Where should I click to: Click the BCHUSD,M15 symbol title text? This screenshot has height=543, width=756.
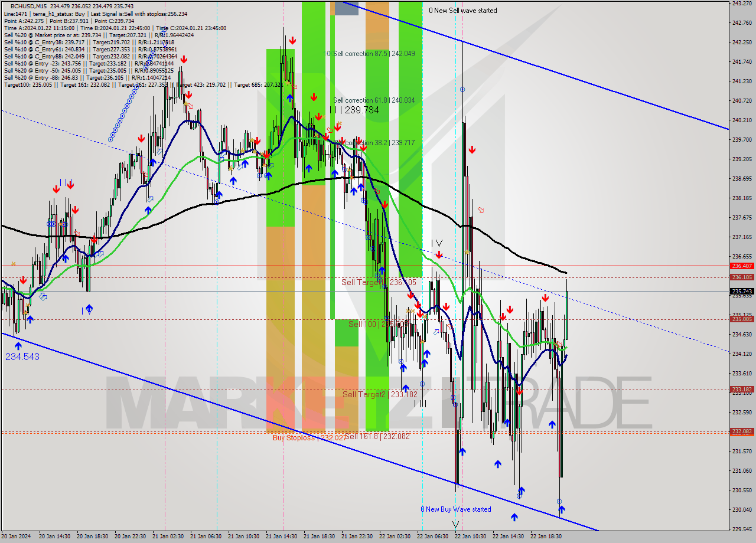tap(28, 6)
